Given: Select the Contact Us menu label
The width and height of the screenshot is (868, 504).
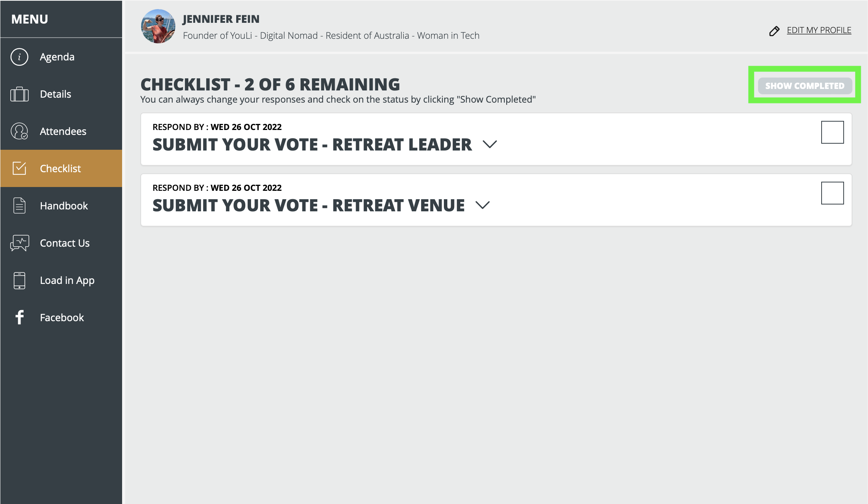Looking at the screenshot, I should [x=65, y=243].
